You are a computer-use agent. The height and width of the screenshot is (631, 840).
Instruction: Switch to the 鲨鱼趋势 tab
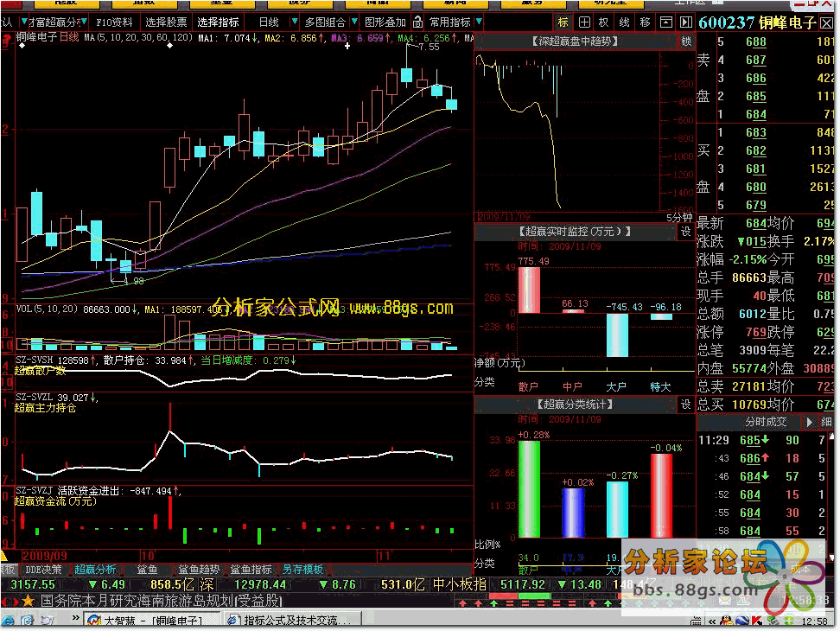point(199,570)
